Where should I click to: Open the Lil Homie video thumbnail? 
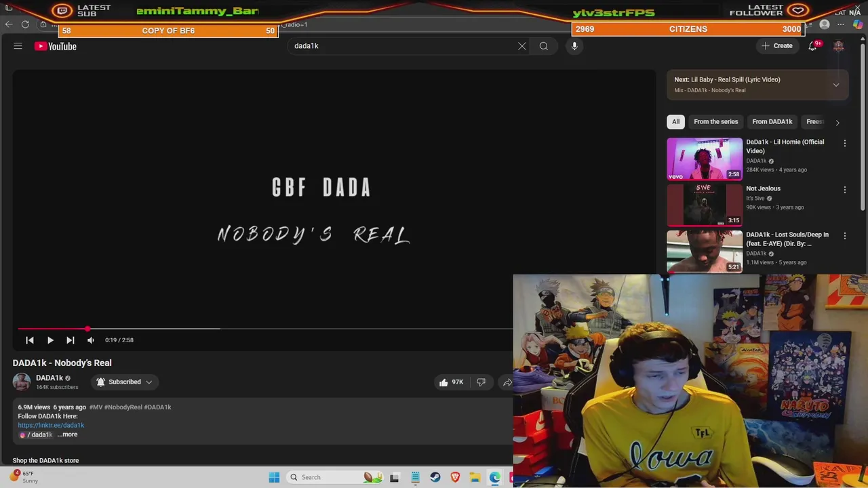click(705, 159)
